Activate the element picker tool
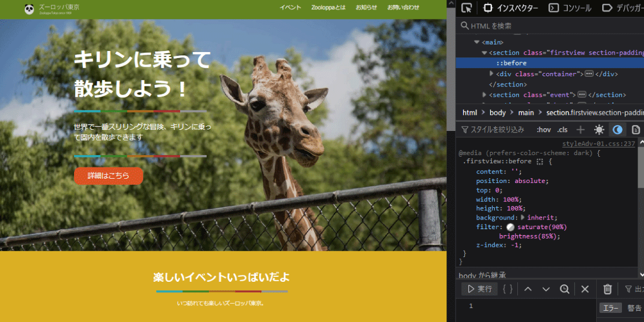644x322 pixels. pyautogui.click(x=466, y=8)
